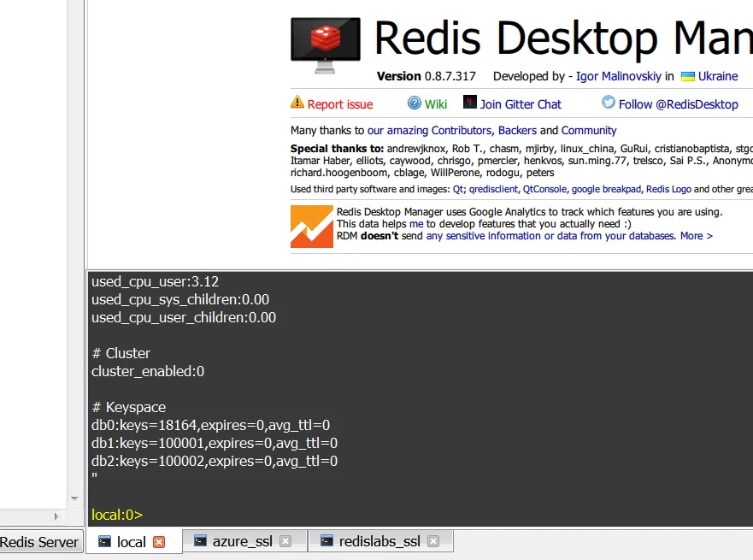The width and height of the screenshot is (753, 560).
Task: Click the sidebar scroll down arrow
Action: (x=74, y=498)
